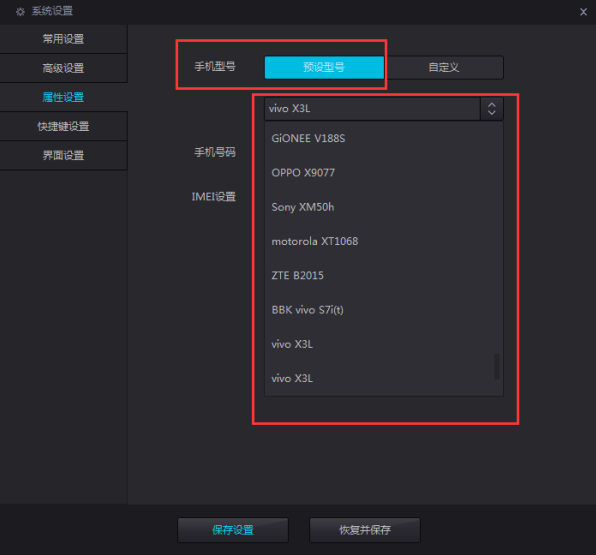Select the 预设型号 toggle option
Viewport: 596px width, 555px height.
(324, 67)
